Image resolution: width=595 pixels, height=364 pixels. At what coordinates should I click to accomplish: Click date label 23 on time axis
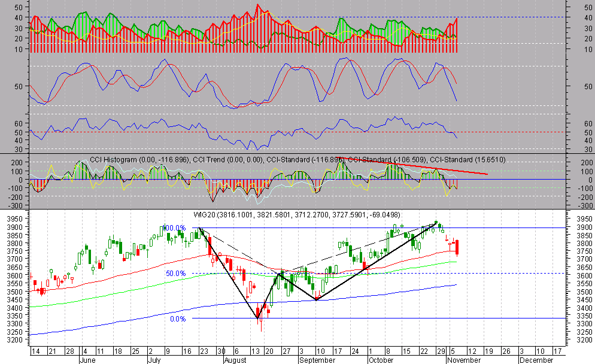(x=204, y=351)
